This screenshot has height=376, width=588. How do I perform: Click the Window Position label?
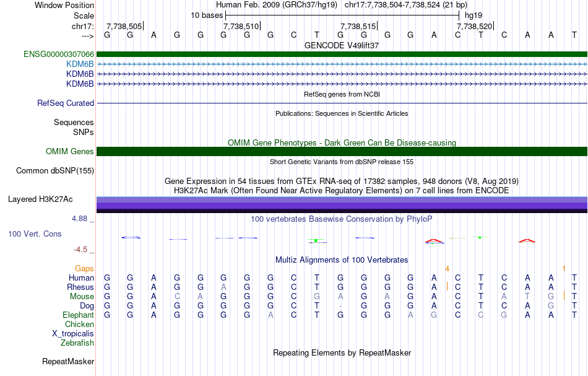(64, 5)
